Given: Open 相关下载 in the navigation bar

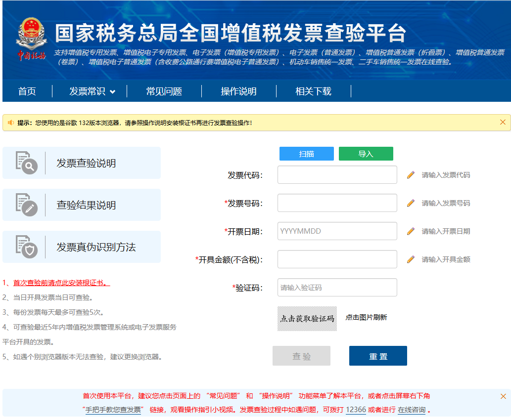Looking at the screenshot, I should point(313,91).
